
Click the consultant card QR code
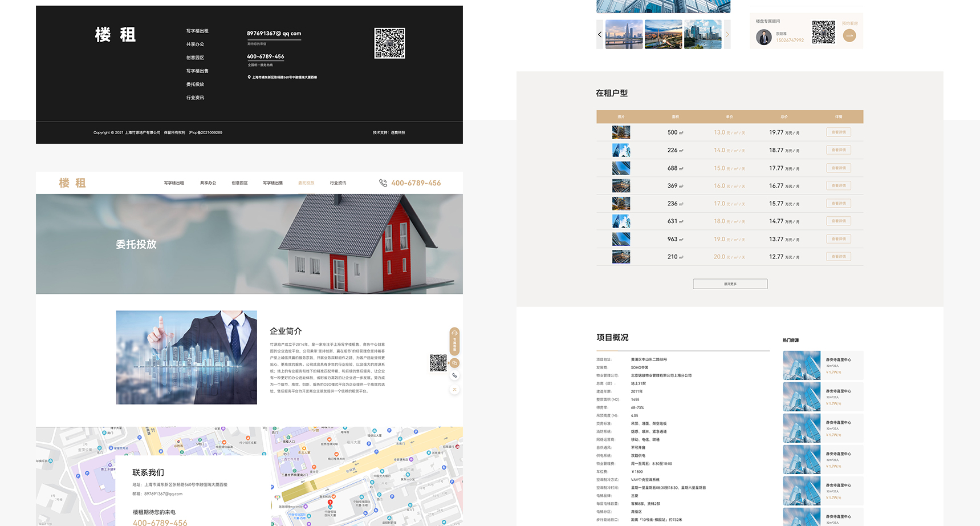coord(823,33)
